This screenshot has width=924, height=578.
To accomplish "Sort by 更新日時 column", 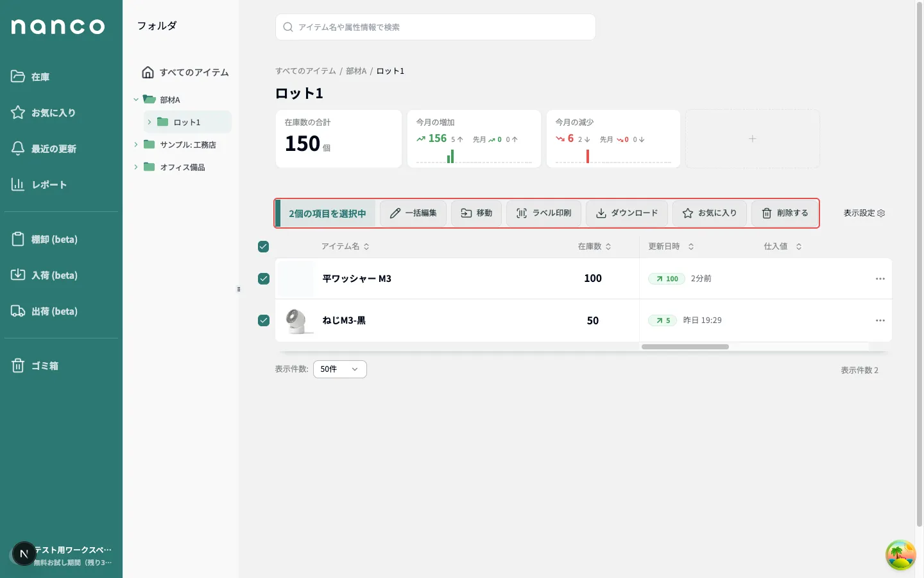I will tap(671, 247).
